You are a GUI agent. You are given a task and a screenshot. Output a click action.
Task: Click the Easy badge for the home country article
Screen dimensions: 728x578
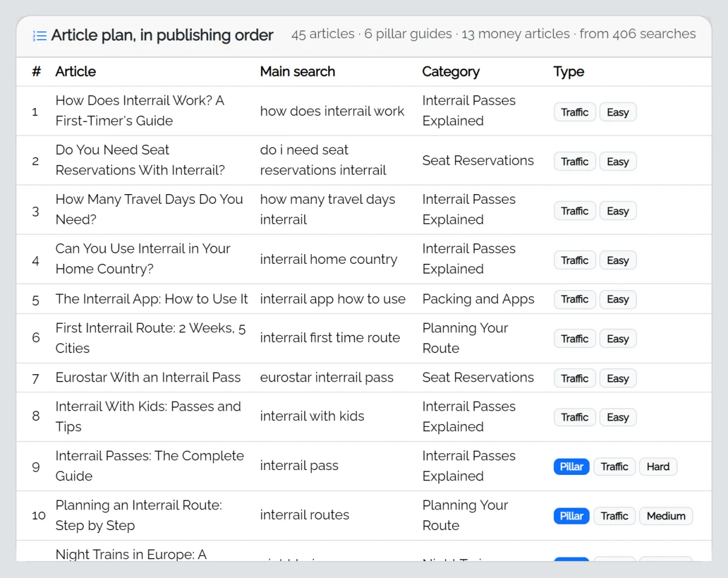coord(618,260)
